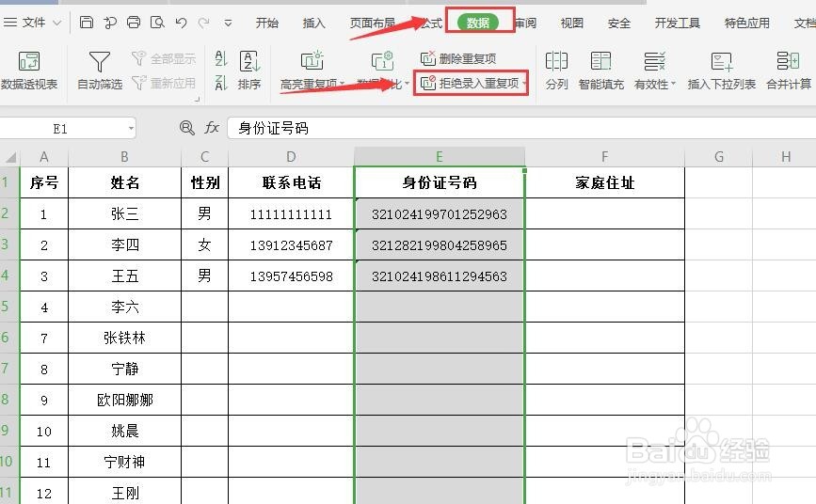Insert a 数据透视表
The width and height of the screenshot is (816, 504).
pyautogui.click(x=29, y=71)
